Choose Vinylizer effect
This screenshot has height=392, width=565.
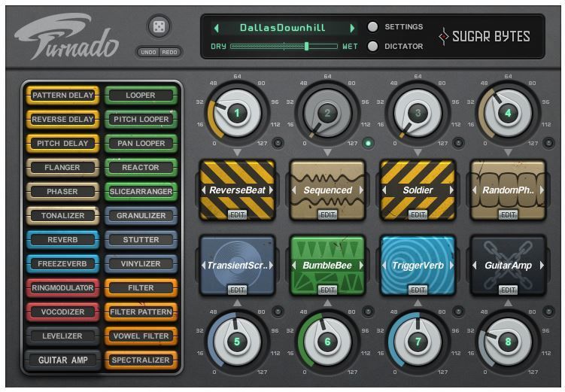tap(141, 264)
